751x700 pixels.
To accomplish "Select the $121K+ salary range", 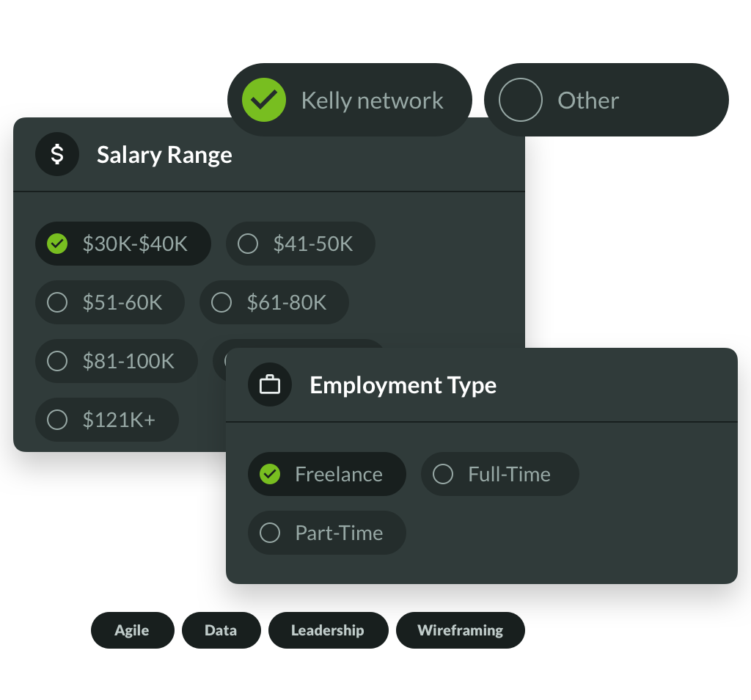I will coord(107,420).
